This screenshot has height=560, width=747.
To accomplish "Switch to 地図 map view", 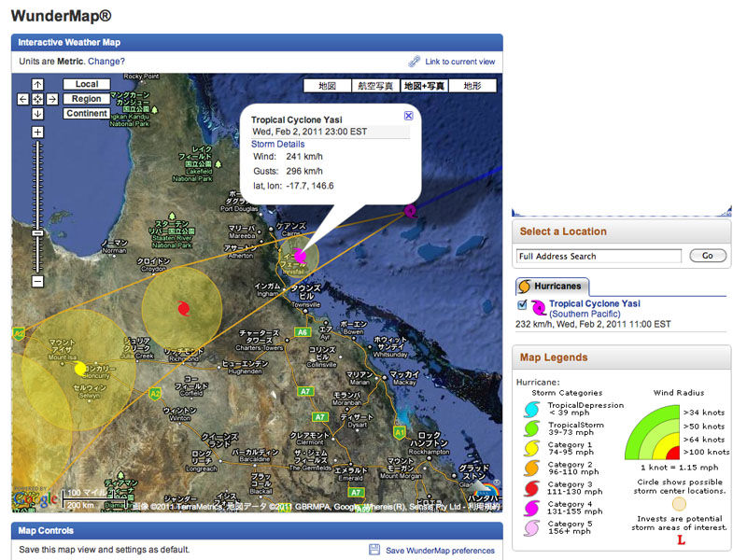I will point(328,86).
